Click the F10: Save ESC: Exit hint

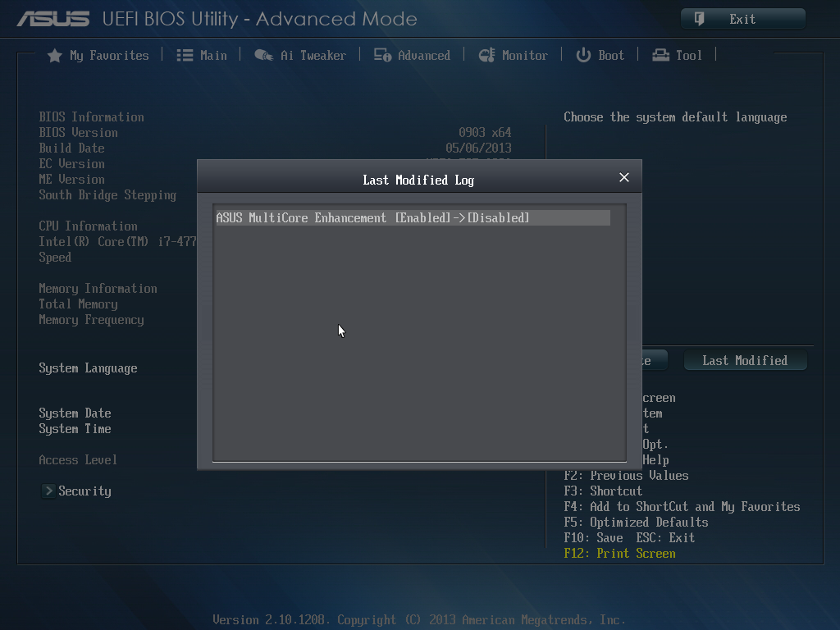click(x=629, y=538)
